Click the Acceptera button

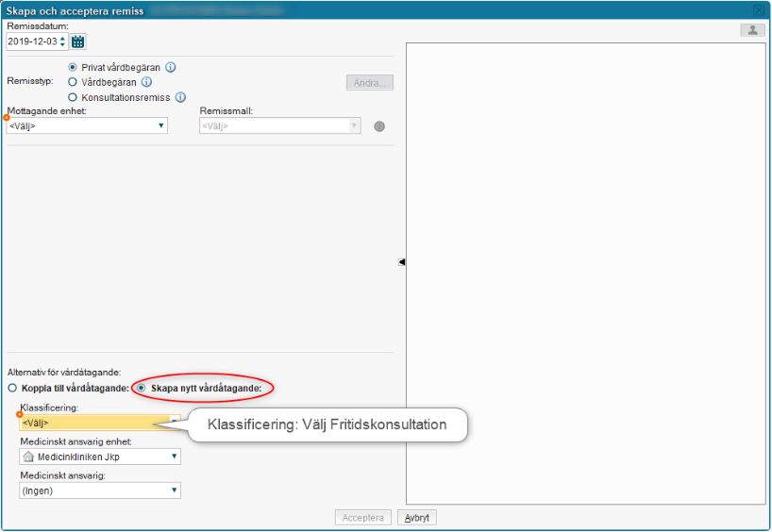(x=363, y=518)
